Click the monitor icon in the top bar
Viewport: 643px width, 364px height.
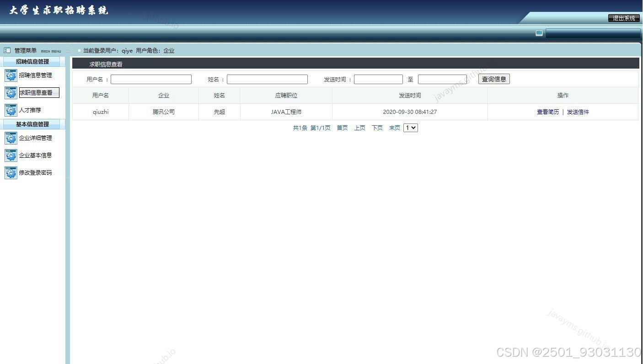[539, 33]
